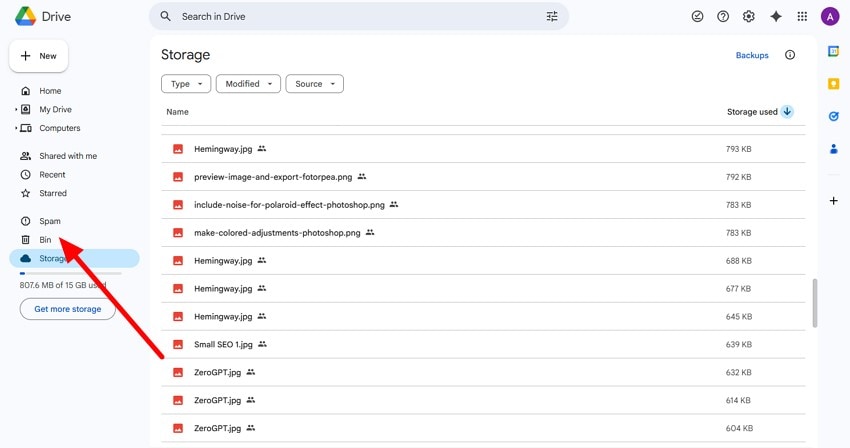Launch the Gemini sparkle icon
This screenshot has height=448, width=850.
[x=776, y=16]
